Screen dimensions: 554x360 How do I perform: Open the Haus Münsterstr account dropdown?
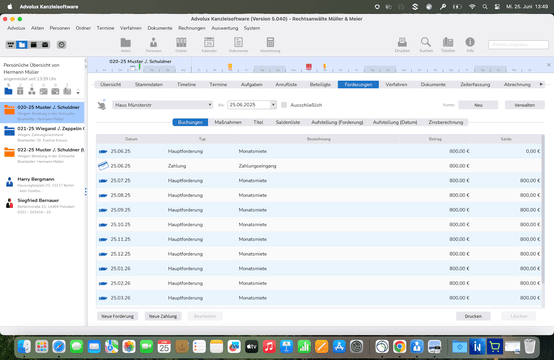click(x=163, y=105)
